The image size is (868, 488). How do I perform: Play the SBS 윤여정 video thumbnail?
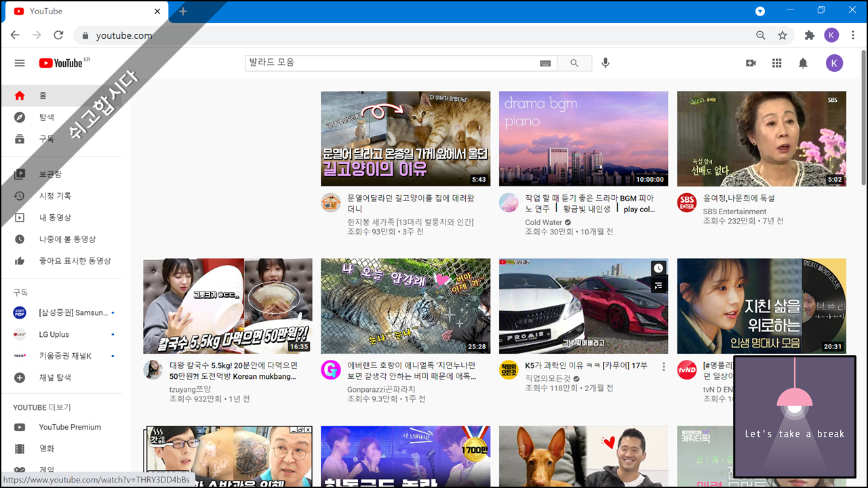[762, 139]
